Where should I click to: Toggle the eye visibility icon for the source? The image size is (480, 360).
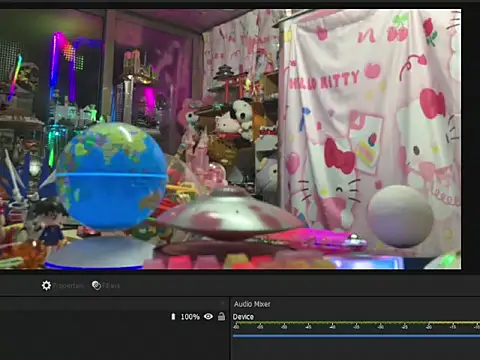click(208, 316)
